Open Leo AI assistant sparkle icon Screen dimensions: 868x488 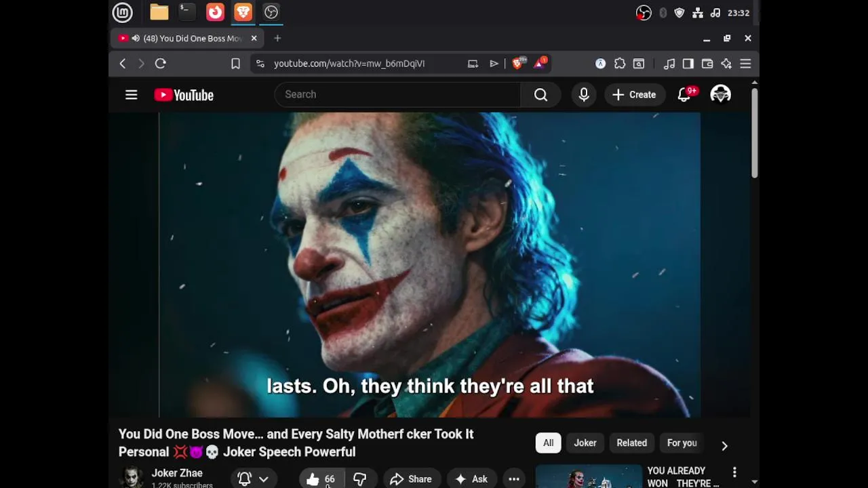click(x=726, y=64)
